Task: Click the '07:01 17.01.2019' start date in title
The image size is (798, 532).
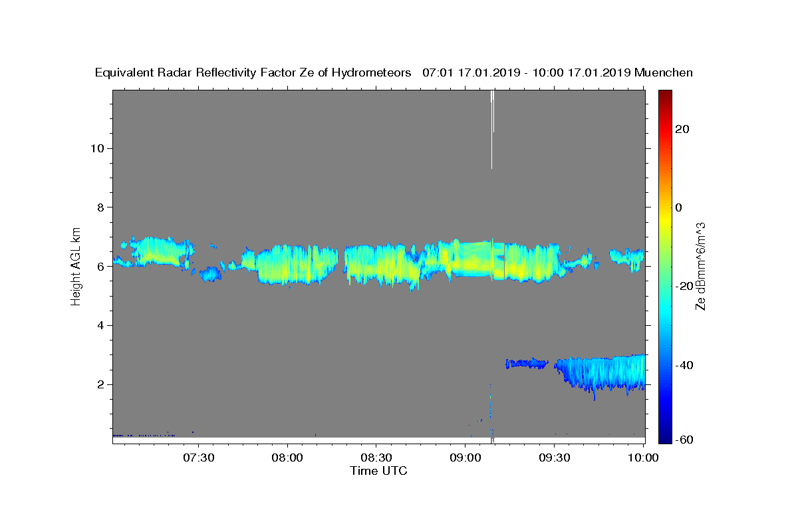Action: (x=470, y=72)
